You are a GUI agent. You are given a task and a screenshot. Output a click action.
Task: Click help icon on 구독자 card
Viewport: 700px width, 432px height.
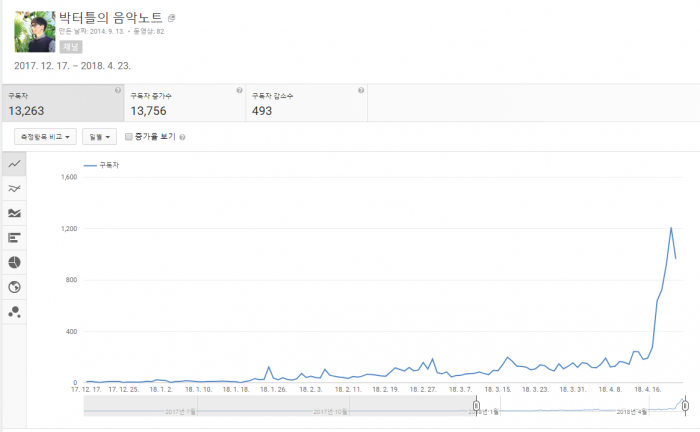tap(117, 91)
